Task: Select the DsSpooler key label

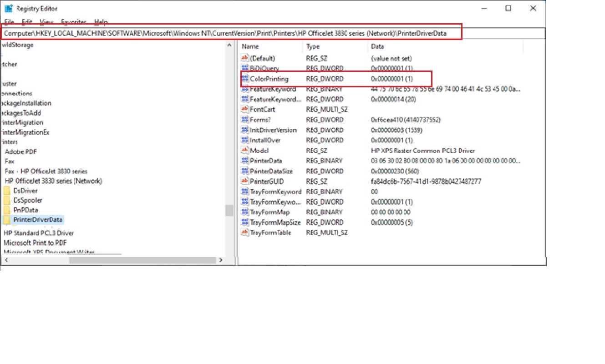Action: (28, 200)
